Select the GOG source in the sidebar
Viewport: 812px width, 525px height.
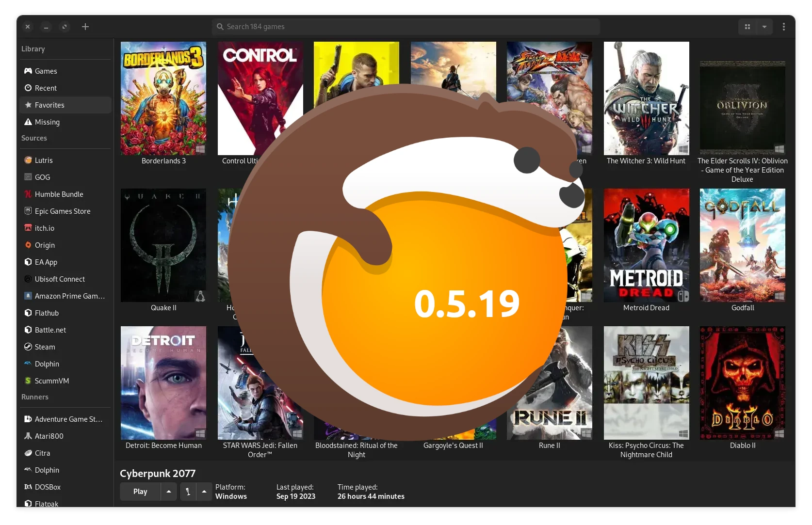click(42, 177)
